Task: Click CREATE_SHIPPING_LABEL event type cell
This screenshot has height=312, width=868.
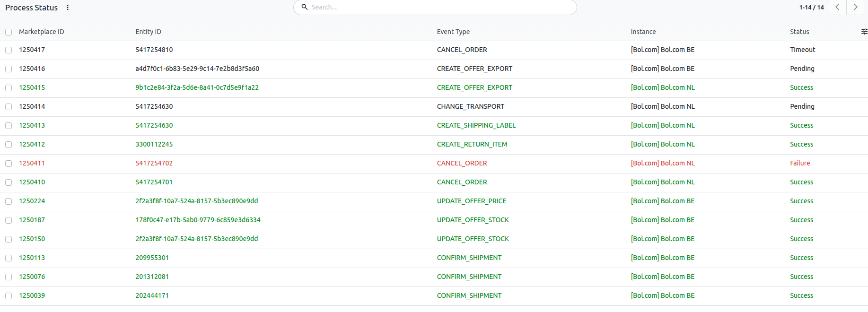Action: pyautogui.click(x=476, y=125)
